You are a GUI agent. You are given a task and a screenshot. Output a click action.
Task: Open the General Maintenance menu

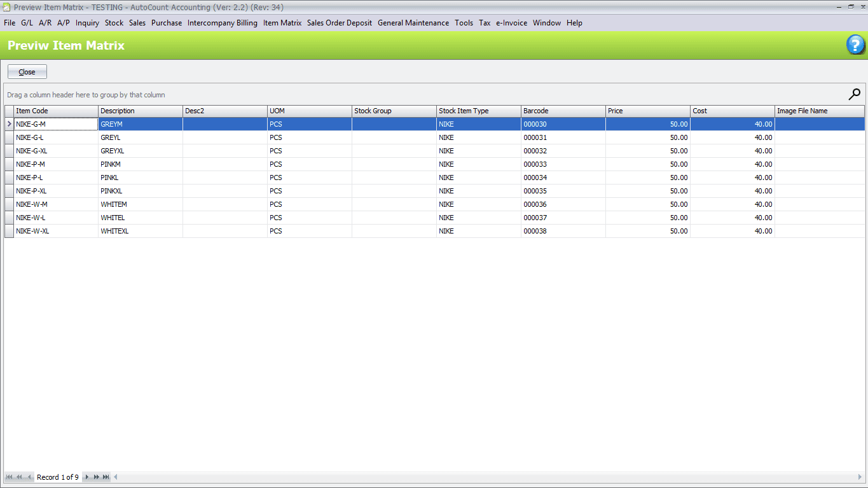click(413, 23)
